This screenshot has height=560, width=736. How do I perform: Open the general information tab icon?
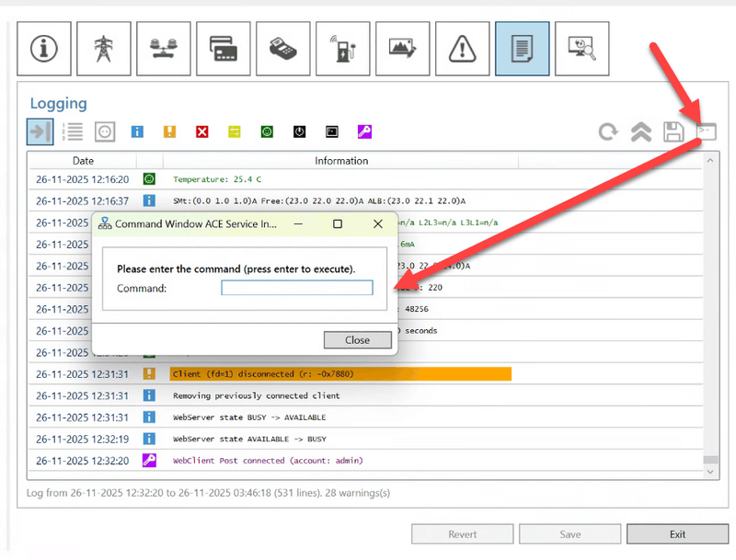pos(44,49)
